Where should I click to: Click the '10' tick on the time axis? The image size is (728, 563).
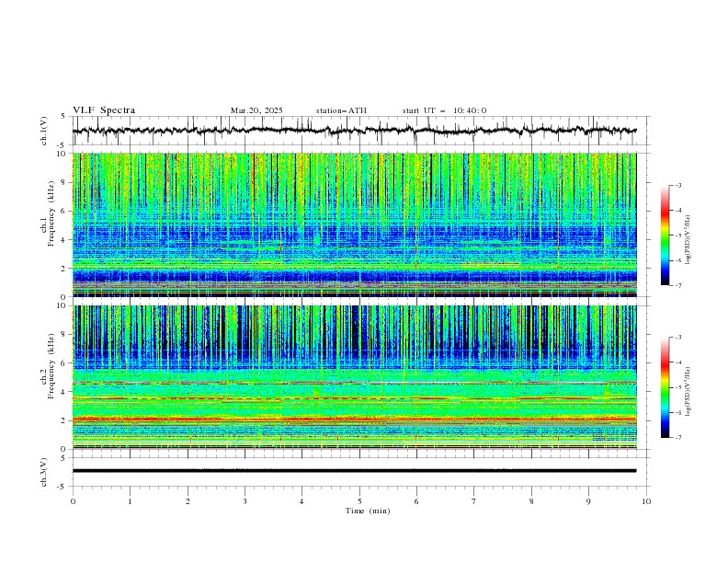tap(646, 501)
